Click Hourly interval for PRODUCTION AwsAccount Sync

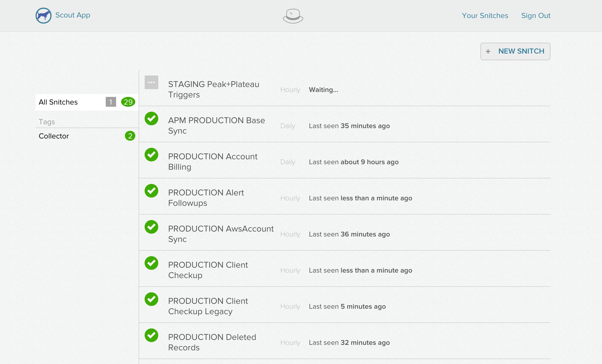point(290,234)
